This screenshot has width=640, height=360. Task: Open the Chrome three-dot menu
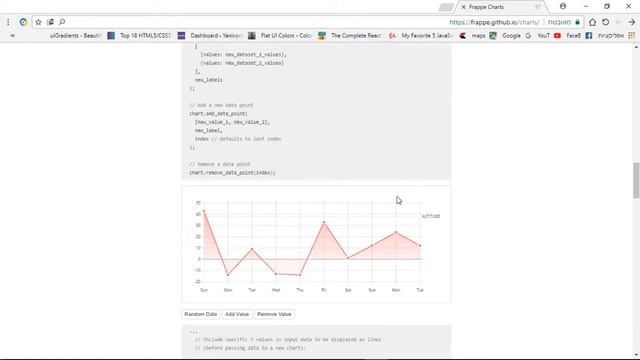[8, 22]
